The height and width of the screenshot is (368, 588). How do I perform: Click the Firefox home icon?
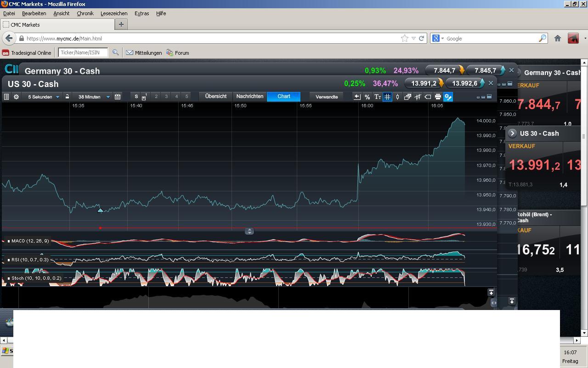click(558, 39)
